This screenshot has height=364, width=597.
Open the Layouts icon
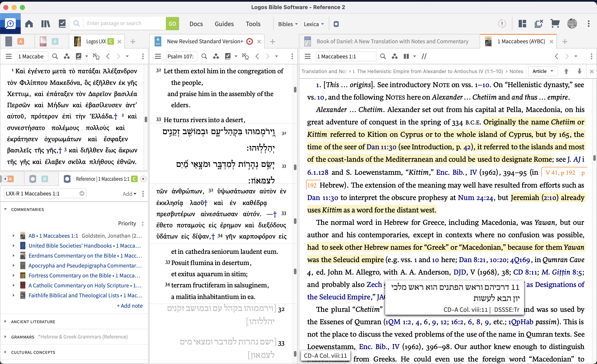pos(522,24)
